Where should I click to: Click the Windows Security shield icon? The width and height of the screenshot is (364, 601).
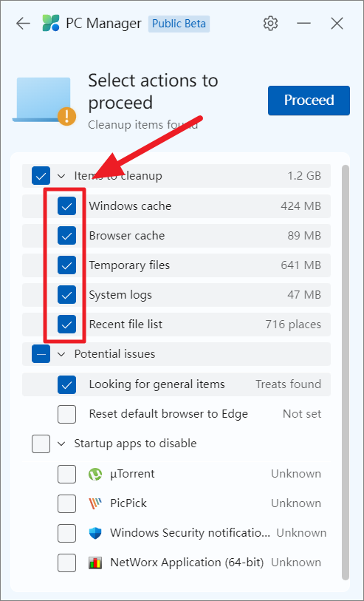[x=95, y=533]
